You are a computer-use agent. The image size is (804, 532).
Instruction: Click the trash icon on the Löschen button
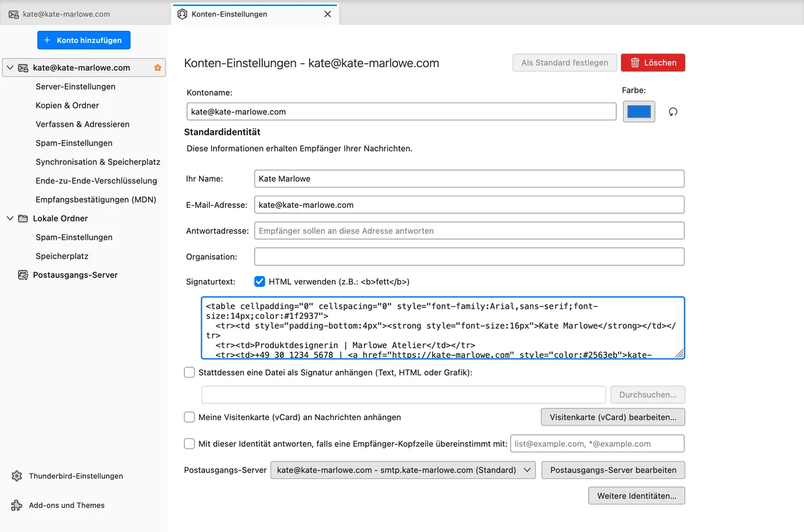634,62
